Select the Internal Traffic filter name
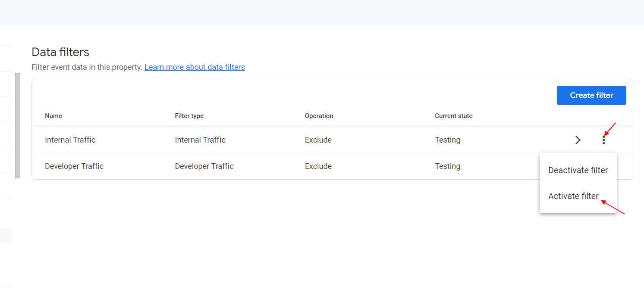 tap(70, 140)
